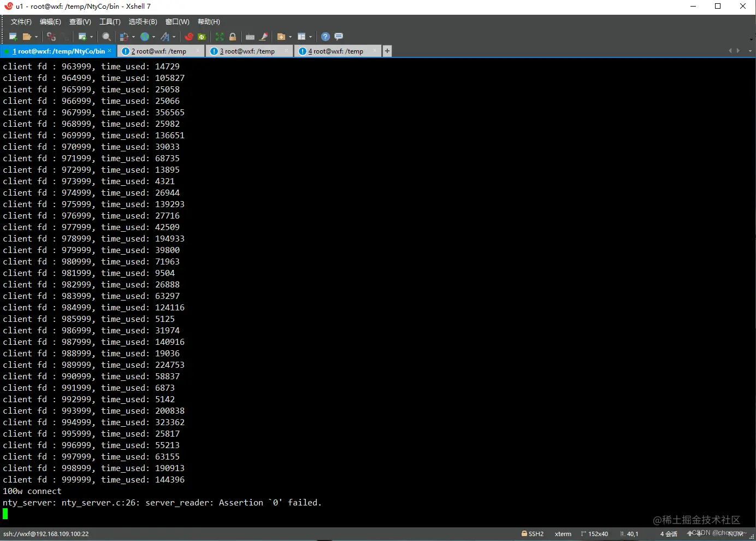Viewport: 756px width, 541px height.
Task: Click the status bar upload arrow icon
Action: click(690, 533)
